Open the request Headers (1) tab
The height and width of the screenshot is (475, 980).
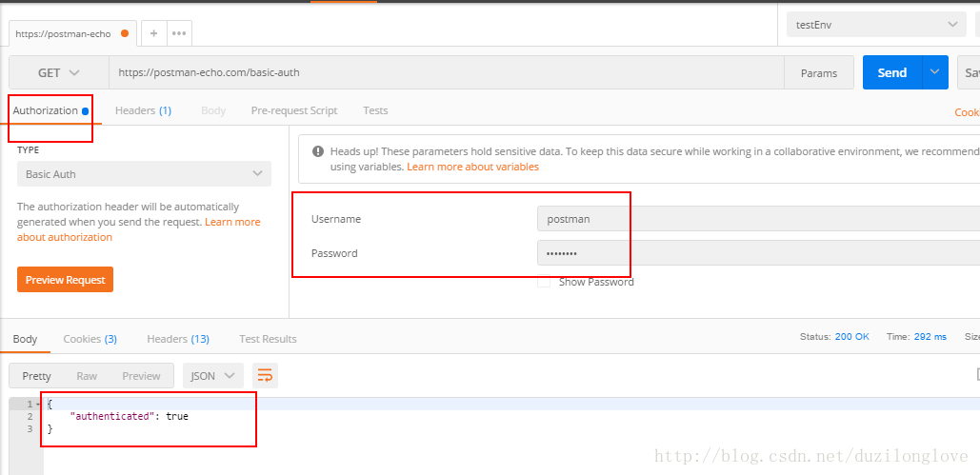(143, 110)
